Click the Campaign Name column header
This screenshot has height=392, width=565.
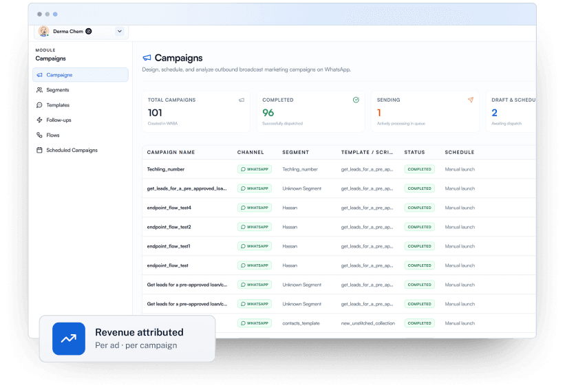coord(171,153)
